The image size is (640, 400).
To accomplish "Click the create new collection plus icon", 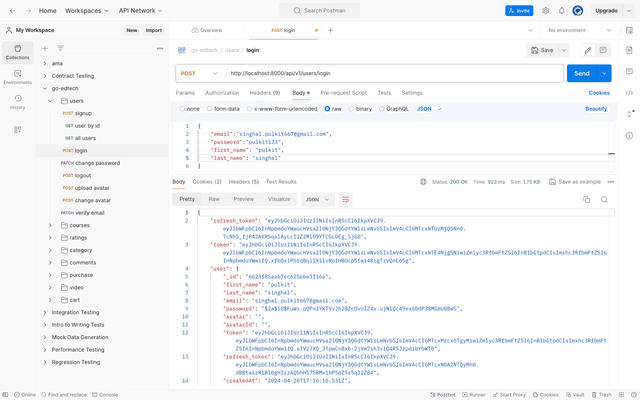I will [x=45, y=49].
